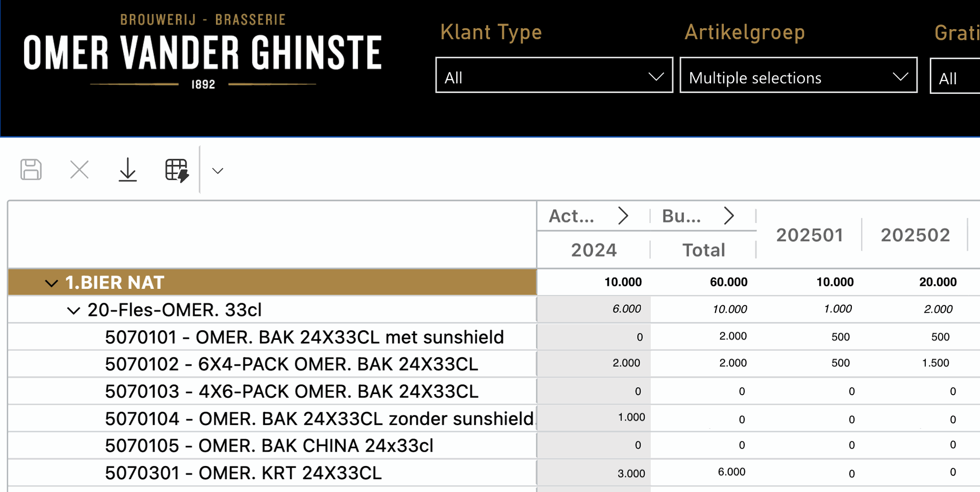Click the Total cell 10.000 for 20-Fles-OMER
The image size is (980, 492).
[729, 309]
